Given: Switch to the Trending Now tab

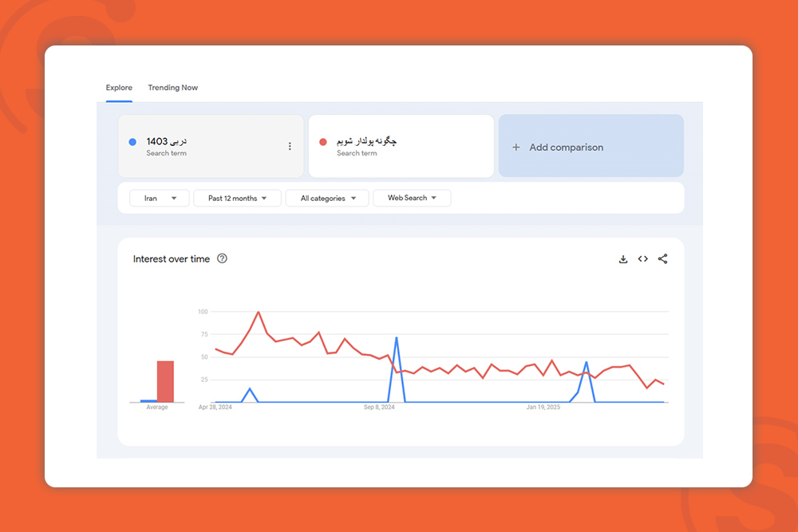Looking at the screenshot, I should click(x=173, y=88).
